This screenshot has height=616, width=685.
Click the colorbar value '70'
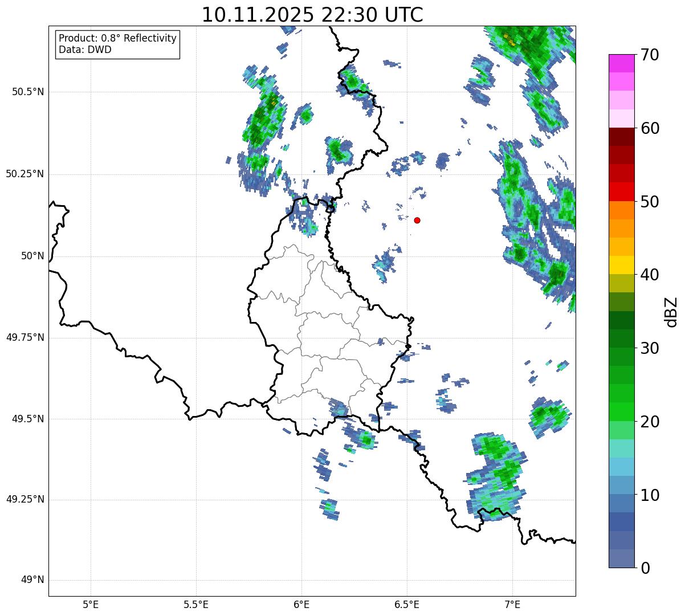pos(650,55)
